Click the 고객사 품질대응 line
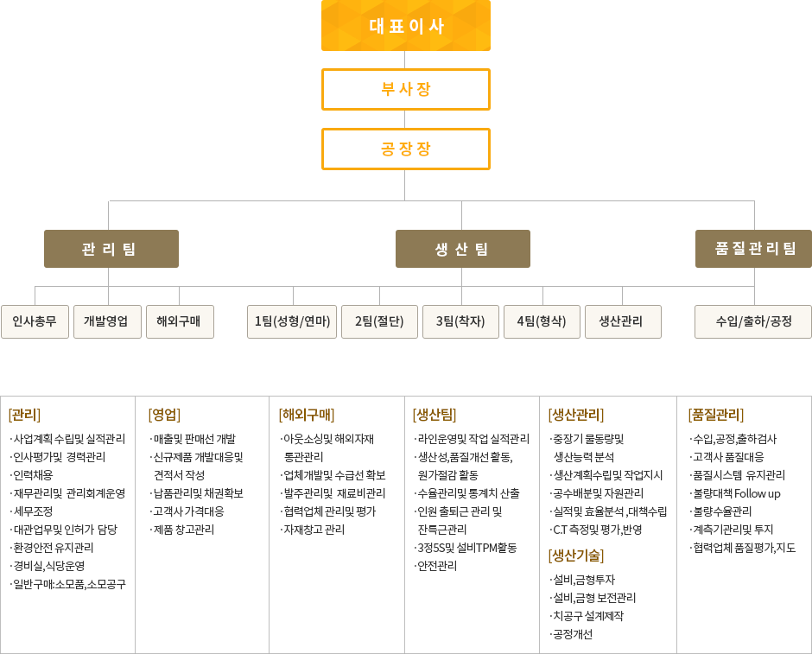 click(x=726, y=457)
